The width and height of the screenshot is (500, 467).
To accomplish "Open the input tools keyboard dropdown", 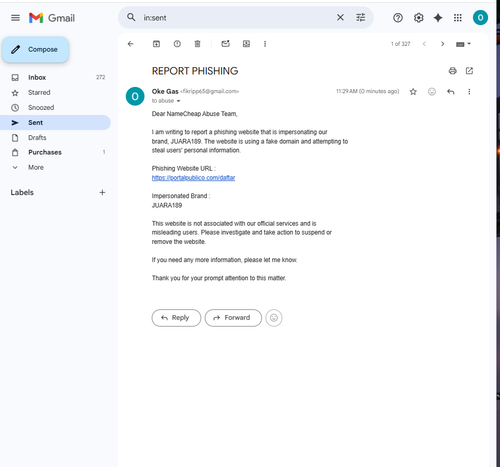I will pyautogui.click(x=463, y=44).
